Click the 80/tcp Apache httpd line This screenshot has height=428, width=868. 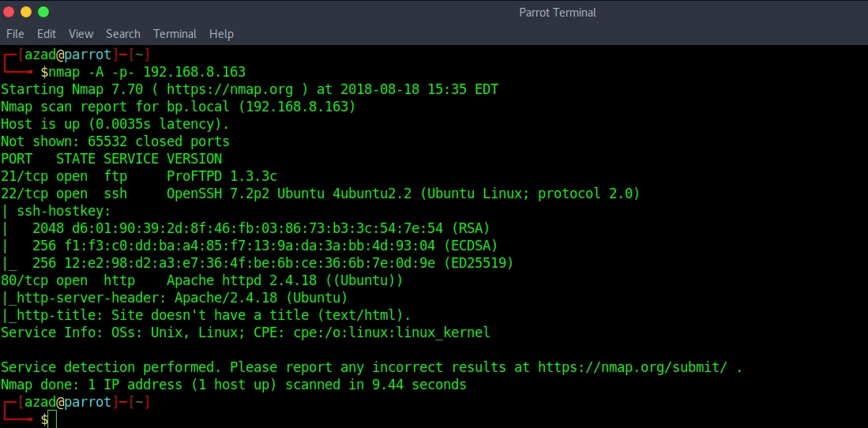[x=201, y=280]
